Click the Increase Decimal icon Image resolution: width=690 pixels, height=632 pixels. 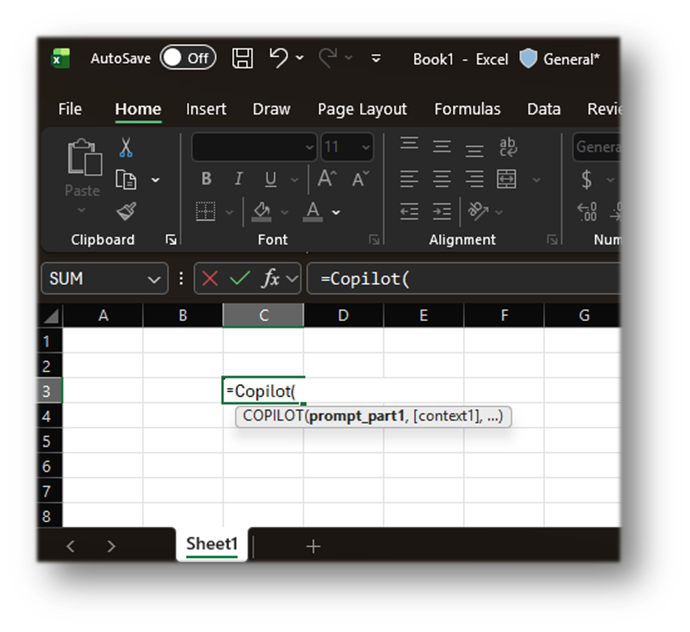pyautogui.click(x=587, y=212)
